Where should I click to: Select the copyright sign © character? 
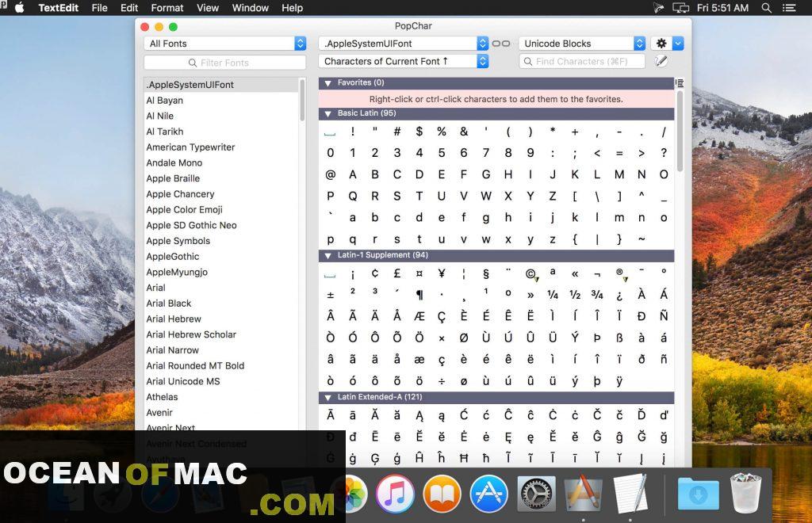click(x=530, y=273)
